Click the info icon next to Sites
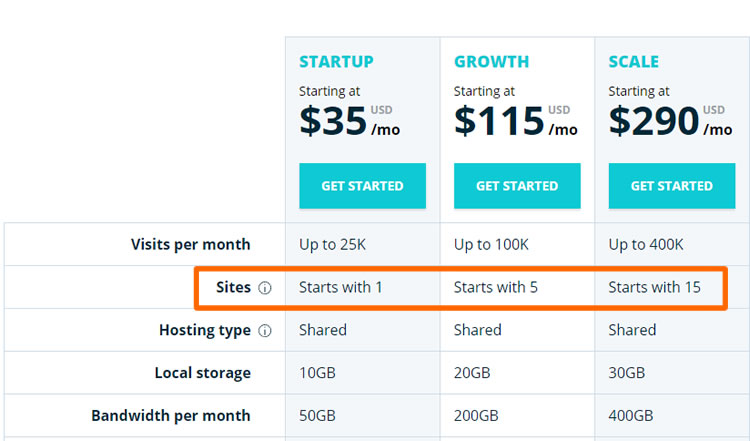The width and height of the screenshot is (750, 441). tap(265, 287)
